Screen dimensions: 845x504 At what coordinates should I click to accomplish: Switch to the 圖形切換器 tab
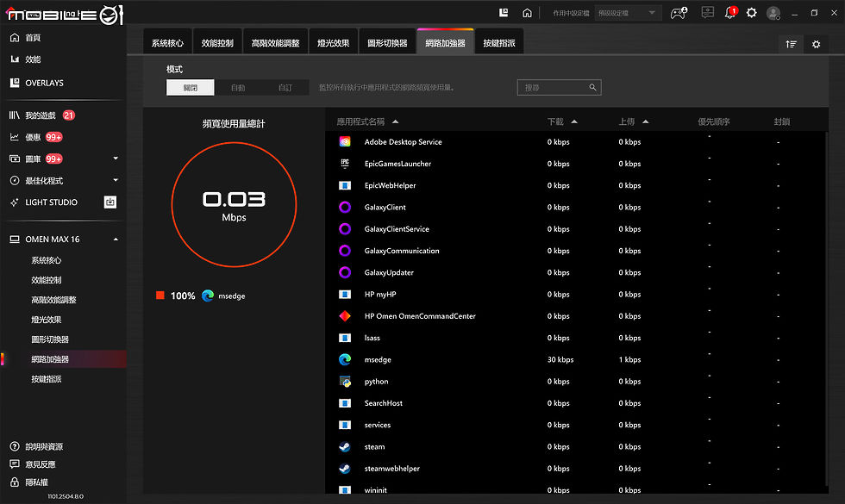(x=387, y=42)
